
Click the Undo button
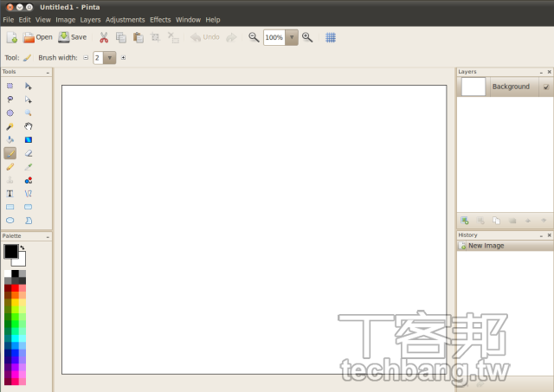(205, 37)
